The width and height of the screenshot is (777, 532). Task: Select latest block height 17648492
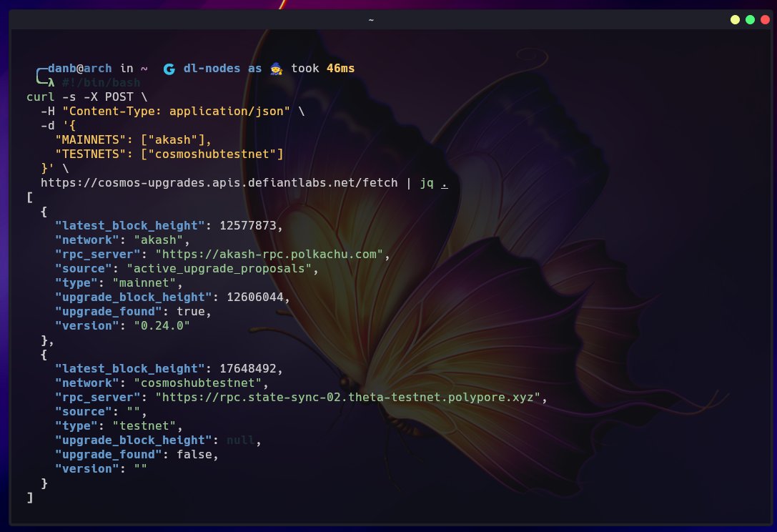click(x=248, y=369)
